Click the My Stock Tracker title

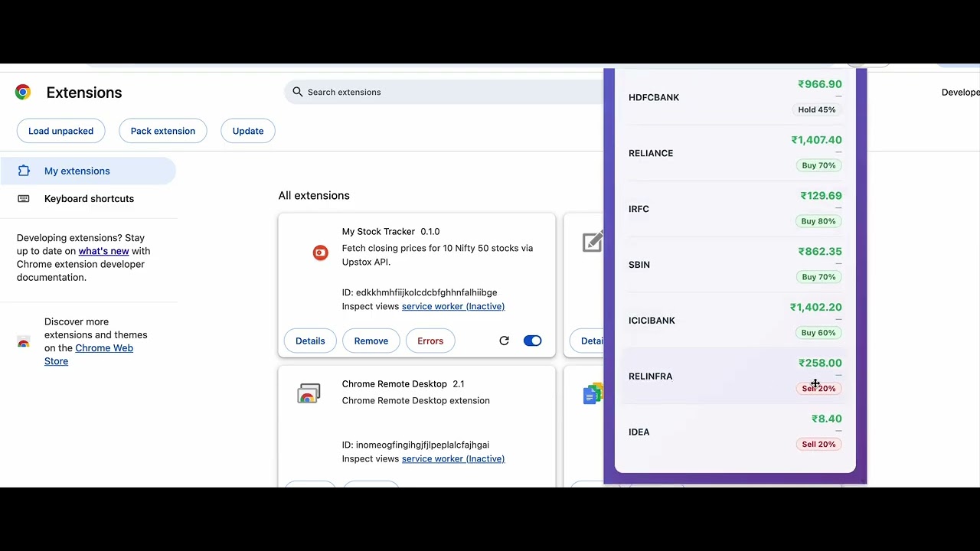(378, 231)
